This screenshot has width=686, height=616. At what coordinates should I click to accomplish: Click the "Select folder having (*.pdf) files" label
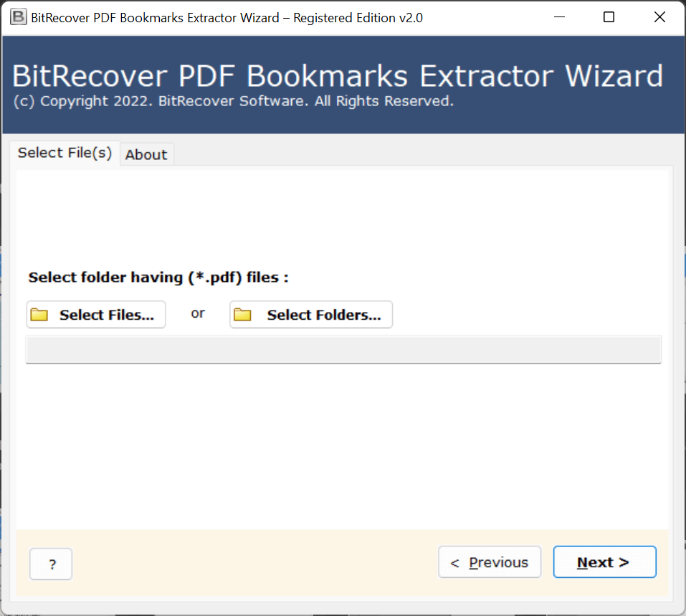(x=158, y=278)
